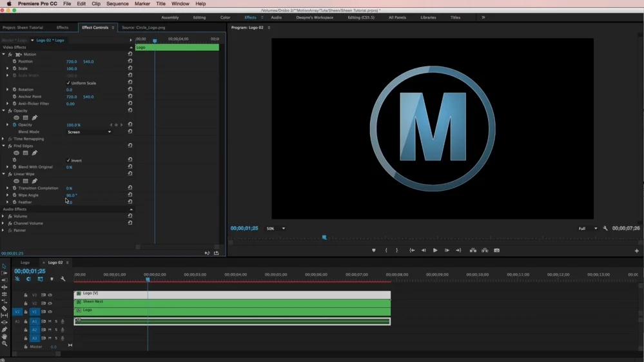The height and width of the screenshot is (362, 644).
Task: Click the Export Frame camera icon
Action: pos(497,251)
